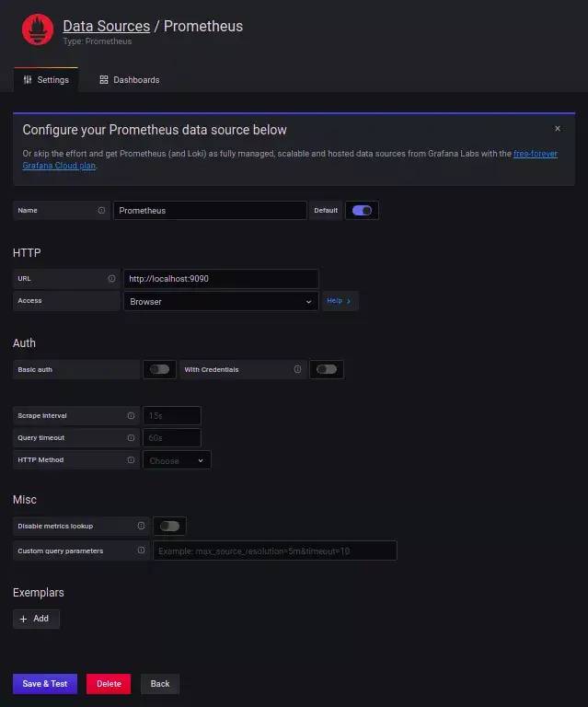Click the Custom query parameters info icon

click(141, 551)
